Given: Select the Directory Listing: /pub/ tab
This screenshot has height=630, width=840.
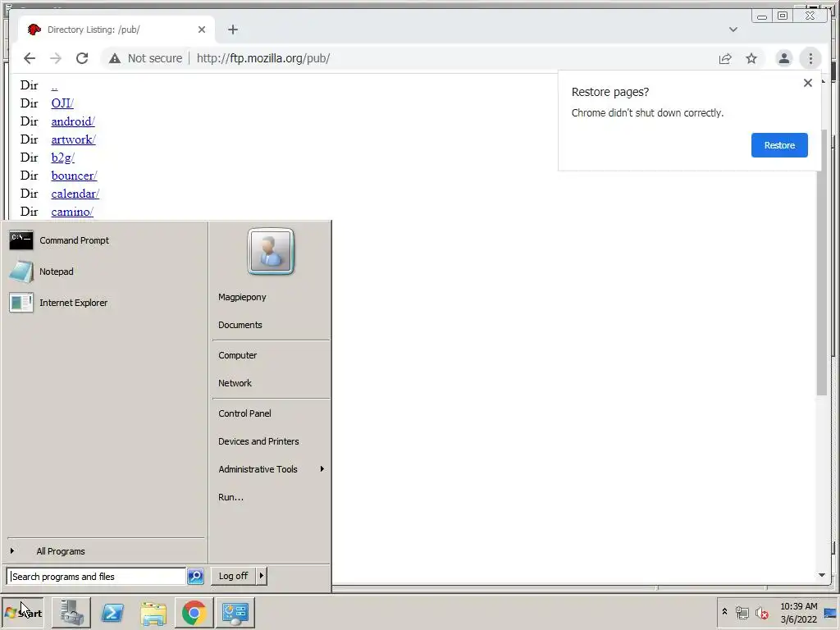Looking at the screenshot, I should tap(116, 30).
